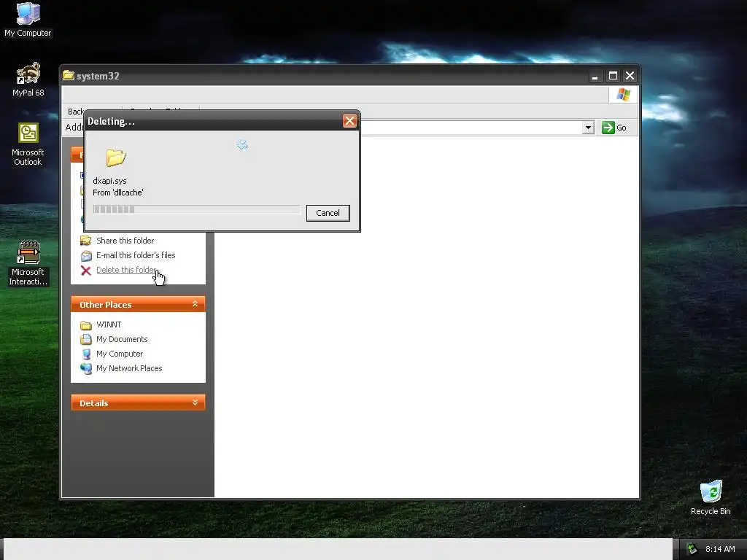Open the Recycle Bin

coord(711,497)
